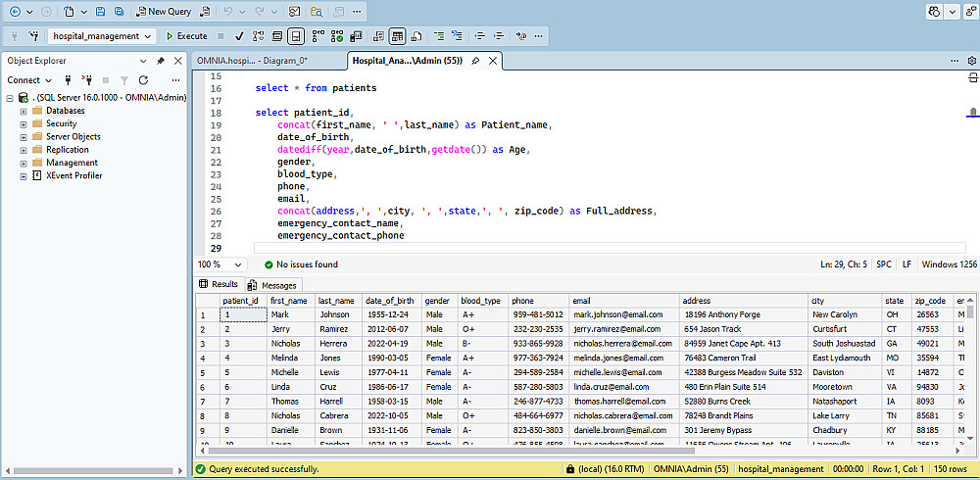Refresh the Object Explorer tree
This screenshot has height=480, width=980.
tap(143, 80)
